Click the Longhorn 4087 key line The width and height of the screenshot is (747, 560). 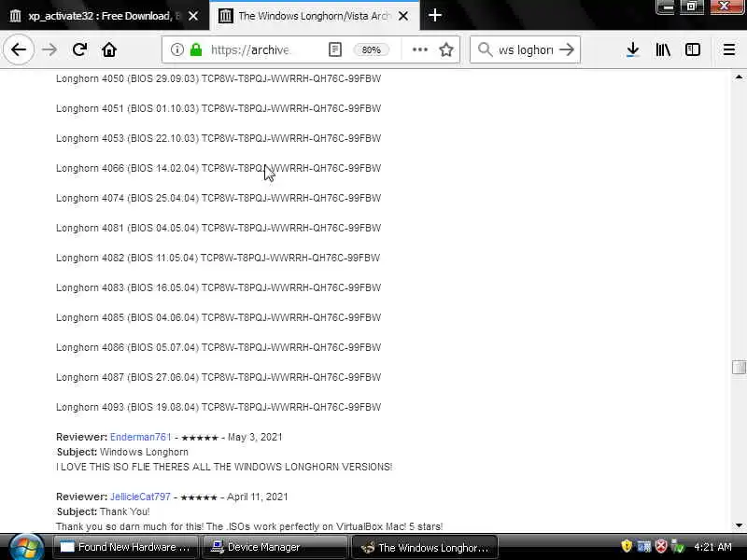[x=218, y=377]
